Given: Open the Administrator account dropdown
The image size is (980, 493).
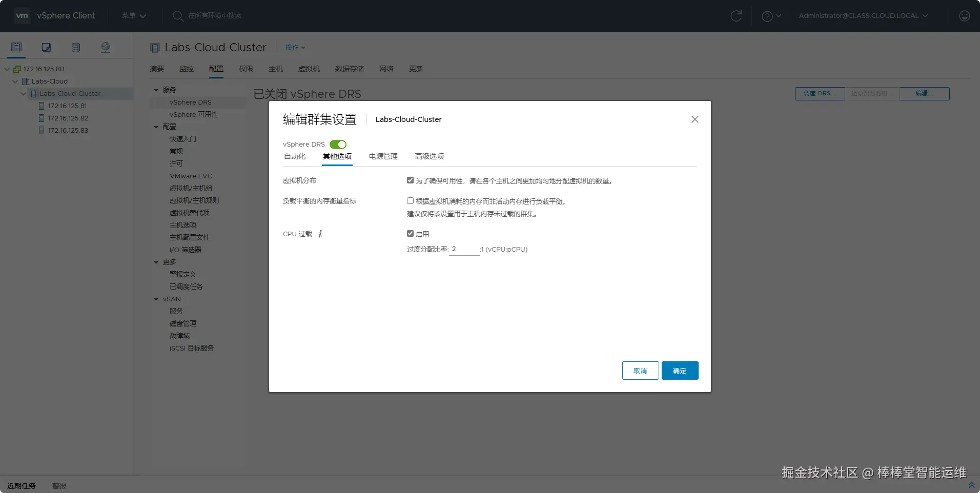Looking at the screenshot, I should tap(864, 16).
